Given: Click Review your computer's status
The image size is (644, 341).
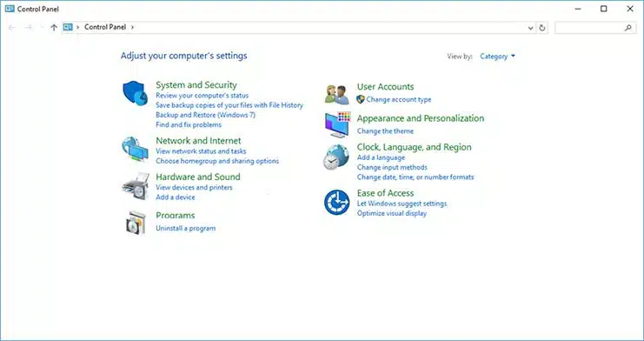Looking at the screenshot, I should (x=202, y=96).
